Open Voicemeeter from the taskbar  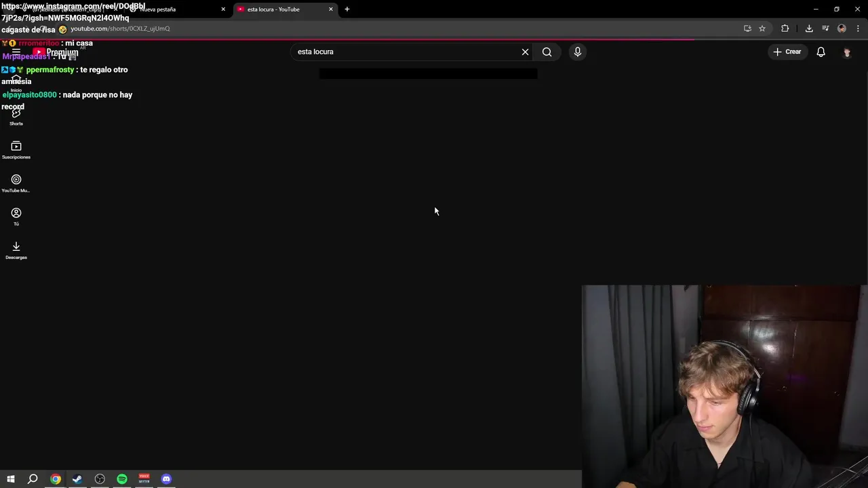point(144,479)
